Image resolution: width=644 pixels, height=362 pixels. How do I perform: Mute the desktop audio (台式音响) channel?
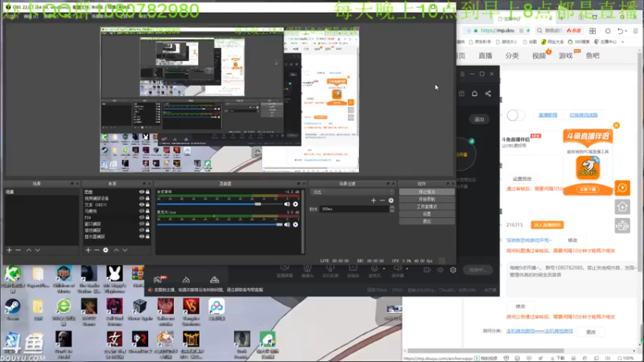click(287, 204)
